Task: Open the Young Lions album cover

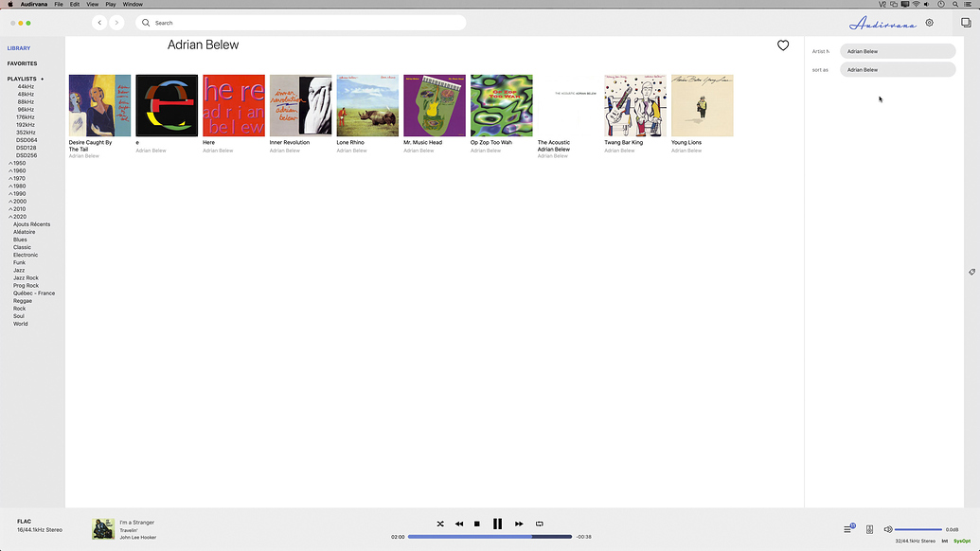Action: [x=702, y=106]
